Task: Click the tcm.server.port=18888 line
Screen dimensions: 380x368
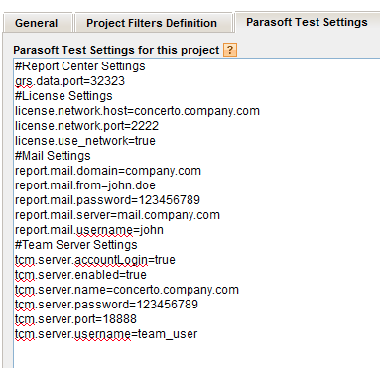Action: click(x=76, y=319)
